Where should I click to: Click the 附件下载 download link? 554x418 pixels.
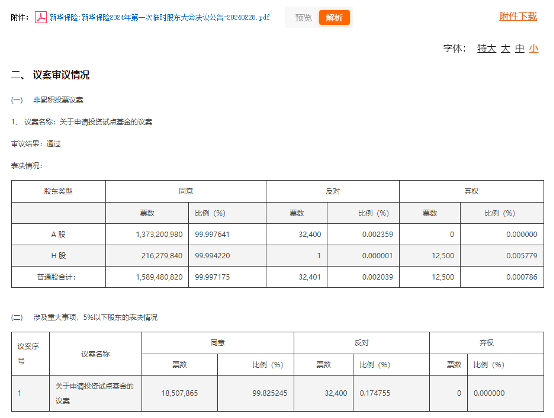tap(518, 16)
